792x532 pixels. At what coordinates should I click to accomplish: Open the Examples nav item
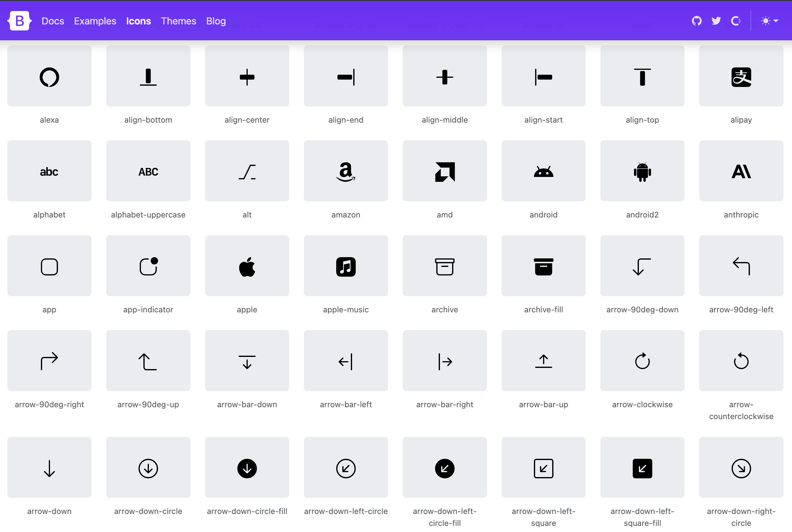coord(95,21)
